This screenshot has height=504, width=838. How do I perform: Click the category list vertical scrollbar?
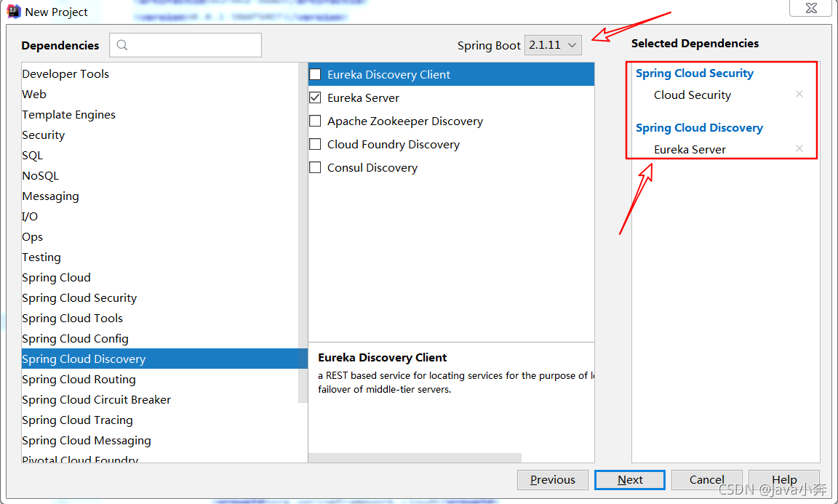(303, 233)
